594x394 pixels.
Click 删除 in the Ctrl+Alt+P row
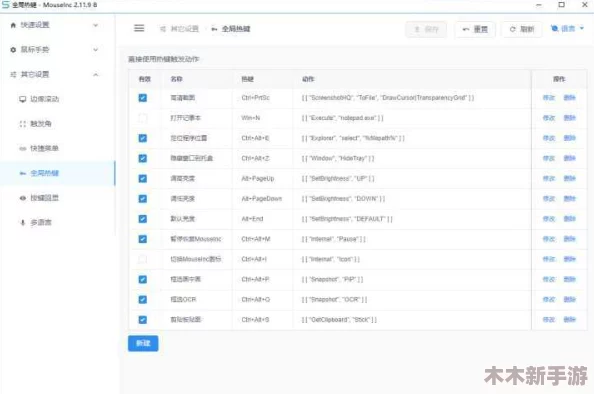pyautogui.click(x=569, y=279)
